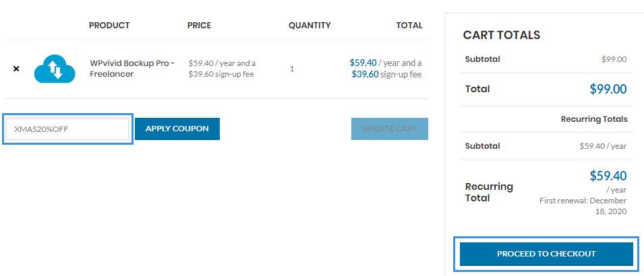The image size is (644, 276).
Task: Click the blue $39.60 sign-up fee amount
Action: (365, 75)
